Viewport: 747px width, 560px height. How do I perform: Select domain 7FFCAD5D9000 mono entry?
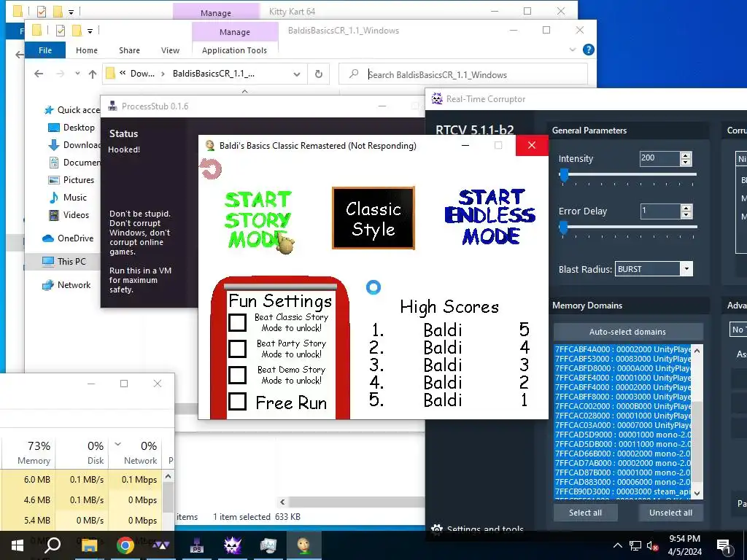click(x=623, y=435)
